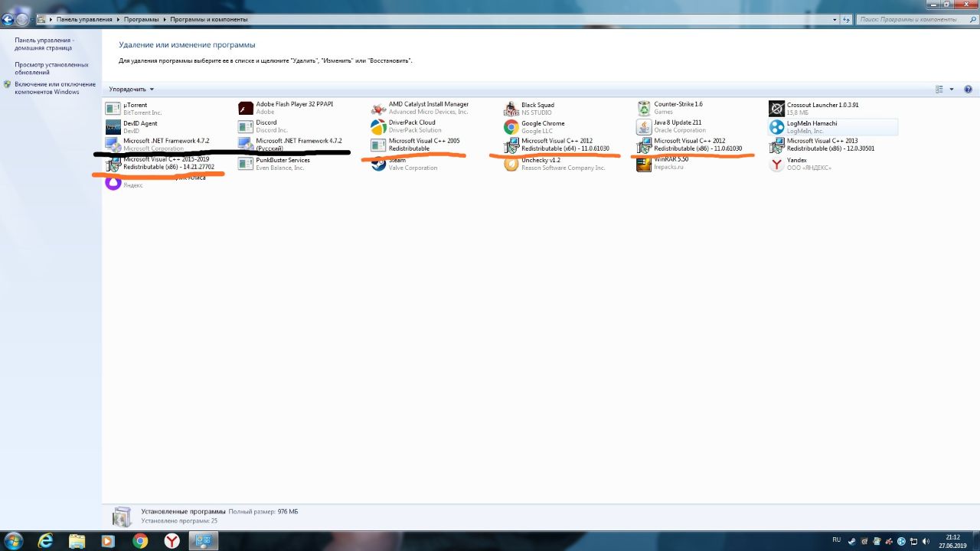Select the Unchecky v1.2 icon

(x=511, y=164)
